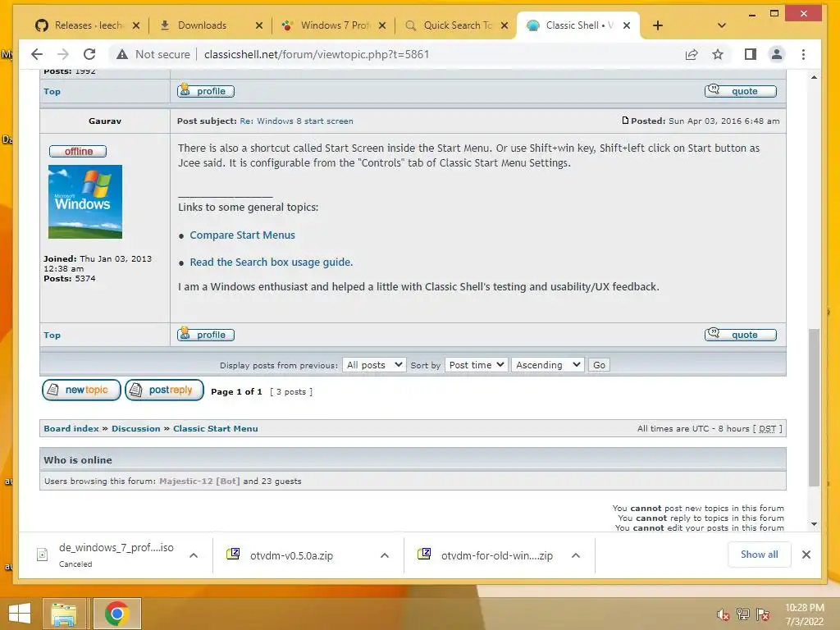The width and height of the screenshot is (840, 630).
Task: Open Read the Search box usage guide link
Action: click(271, 262)
